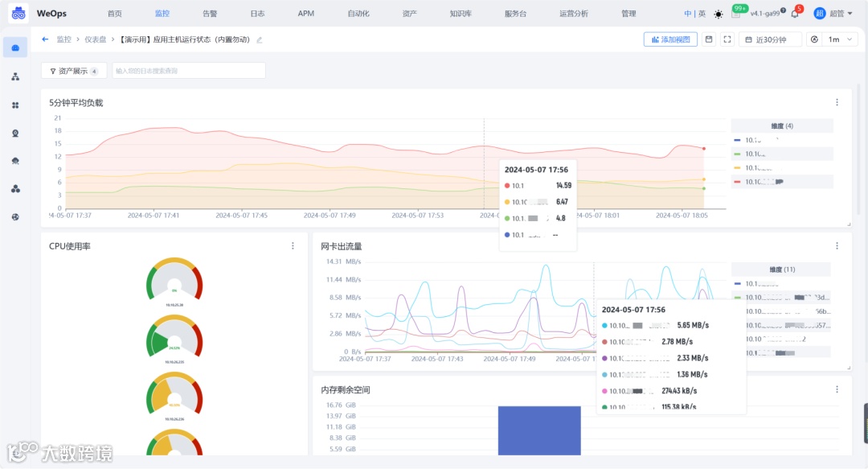Open the 知识库 tab
This screenshot has height=469, width=868.
pyautogui.click(x=461, y=14)
